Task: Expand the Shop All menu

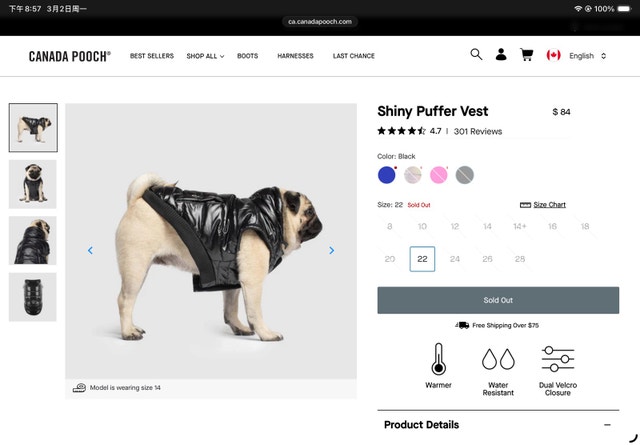Action: [x=205, y=56]
